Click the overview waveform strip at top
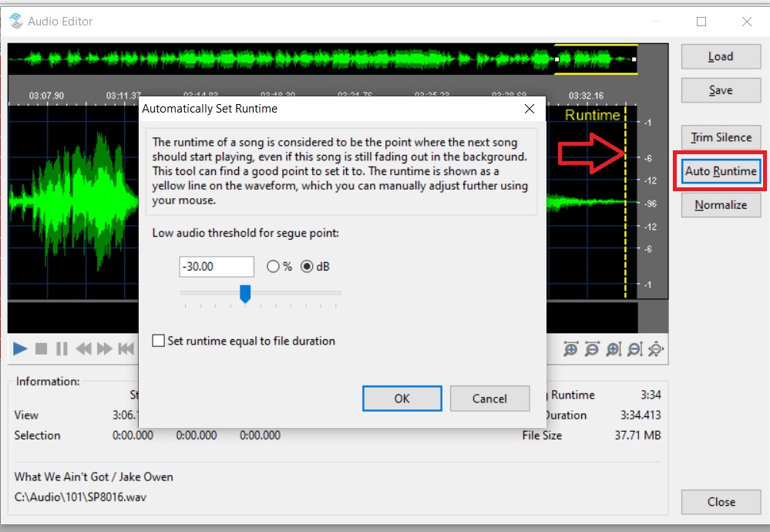 pyautogui.click(x=323, y=59)
